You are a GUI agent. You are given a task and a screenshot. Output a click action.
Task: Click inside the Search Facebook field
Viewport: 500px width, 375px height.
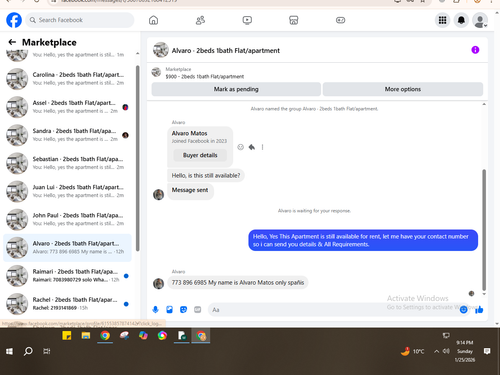[x=80, y=20]
